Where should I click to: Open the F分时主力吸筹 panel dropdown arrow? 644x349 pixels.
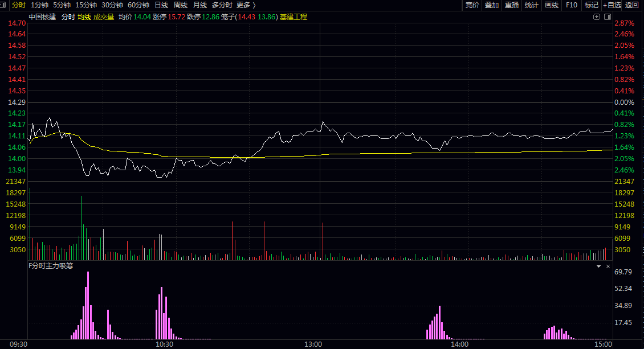point(599,266)
